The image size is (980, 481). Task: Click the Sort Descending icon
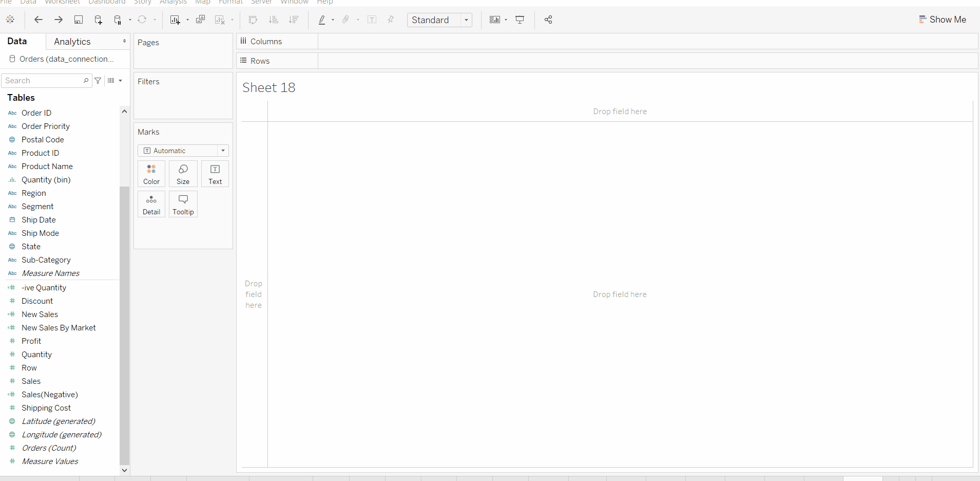[x=294, y=20]
